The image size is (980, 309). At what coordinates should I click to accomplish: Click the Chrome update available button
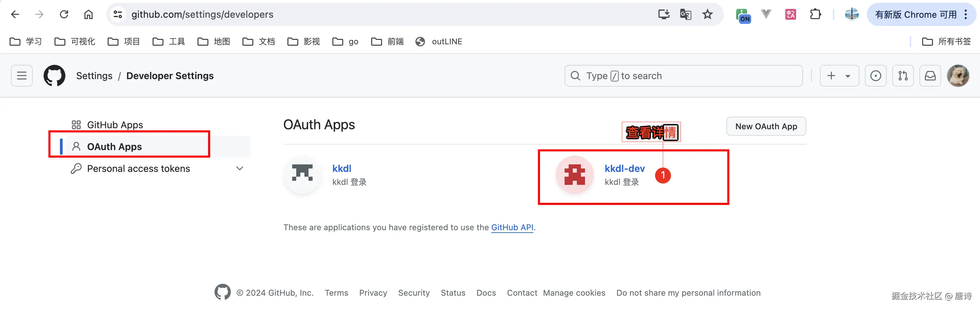tap(921, 14)
